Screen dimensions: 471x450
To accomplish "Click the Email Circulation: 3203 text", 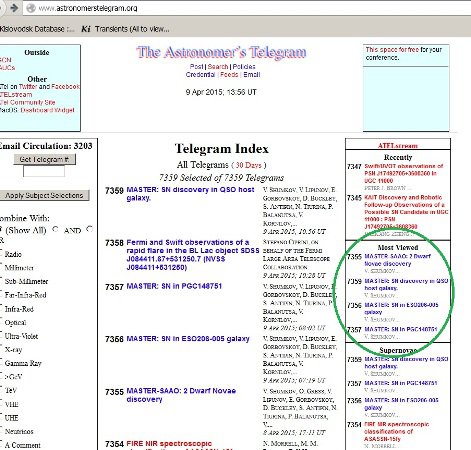I will pos(46,146).
